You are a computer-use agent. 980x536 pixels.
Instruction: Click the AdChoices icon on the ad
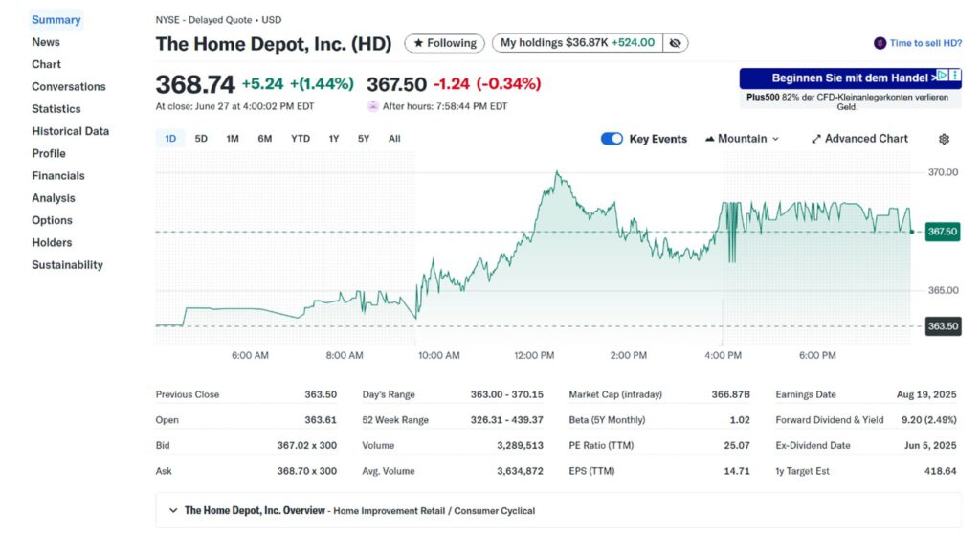[942, 76]
